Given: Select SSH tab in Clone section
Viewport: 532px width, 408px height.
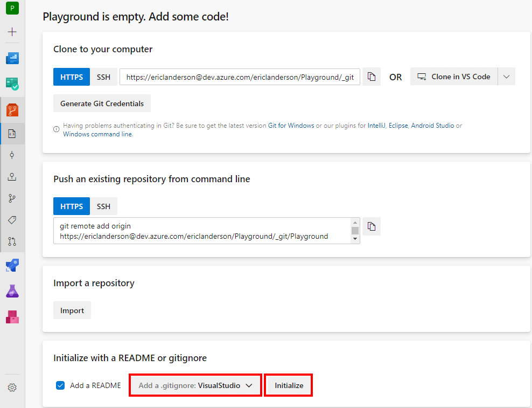Looking at the screenshot, I should coord(103,77).
